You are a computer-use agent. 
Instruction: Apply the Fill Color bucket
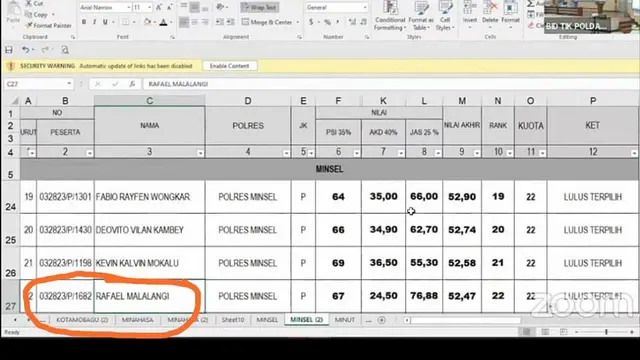coord(147,22)
